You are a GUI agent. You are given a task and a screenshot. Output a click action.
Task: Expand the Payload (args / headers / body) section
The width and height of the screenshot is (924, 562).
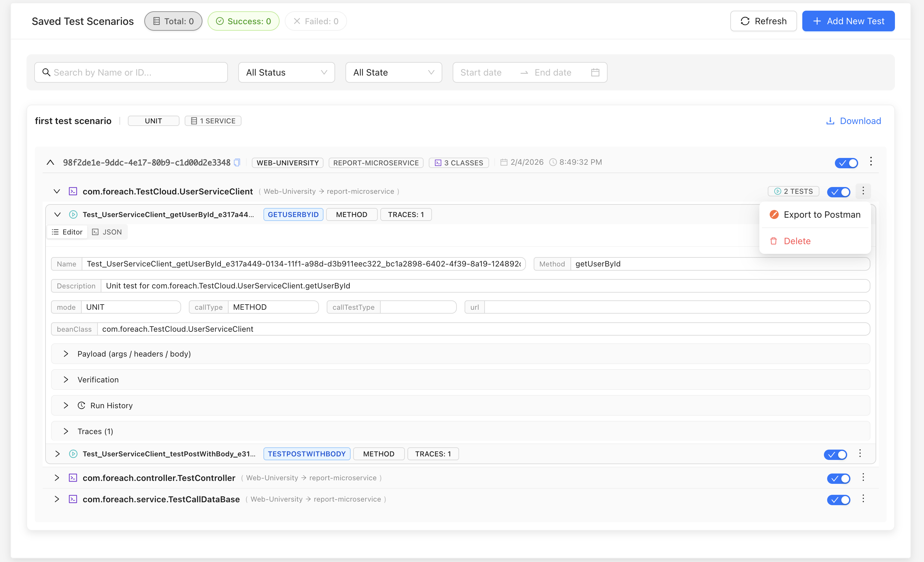[134, 353]
